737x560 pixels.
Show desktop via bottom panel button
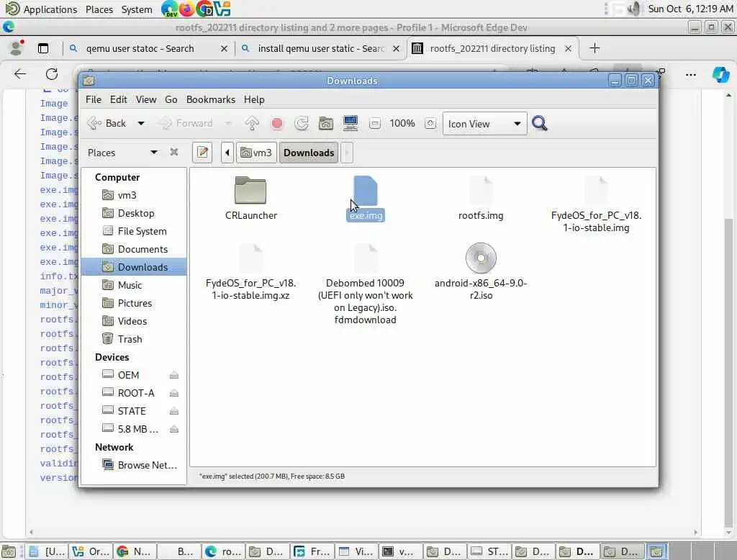(x=9, y=551)
